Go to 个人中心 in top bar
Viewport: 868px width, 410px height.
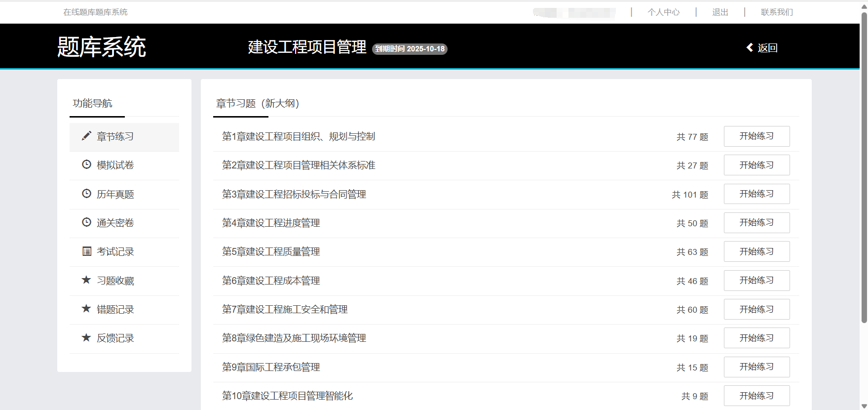click(664, 12)
